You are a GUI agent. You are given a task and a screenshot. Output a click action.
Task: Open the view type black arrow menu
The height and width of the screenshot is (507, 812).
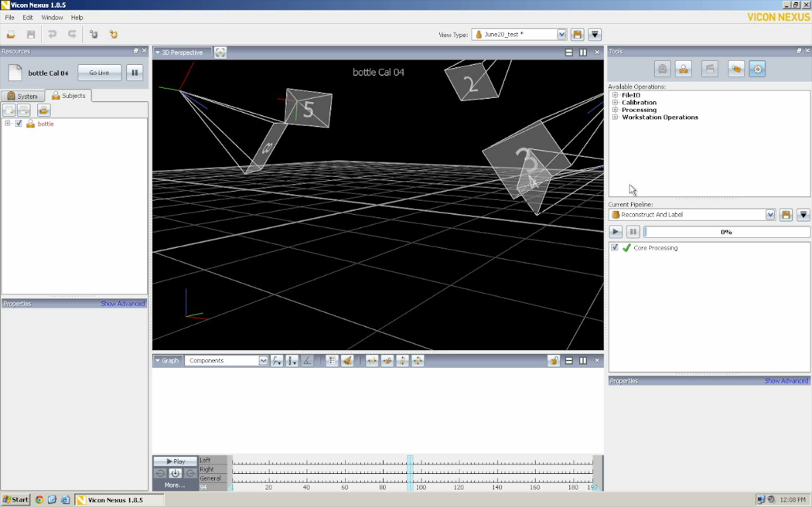click(x=595, y=35)
